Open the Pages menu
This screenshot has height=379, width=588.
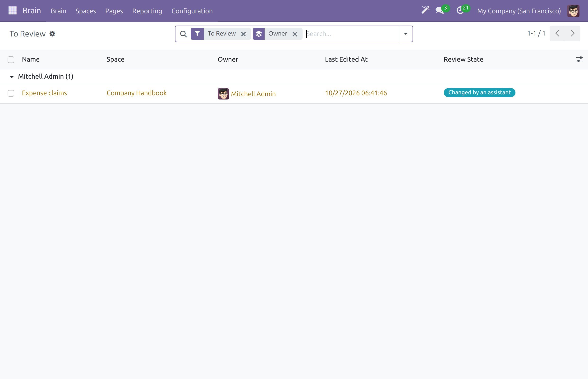coord(114,11)
